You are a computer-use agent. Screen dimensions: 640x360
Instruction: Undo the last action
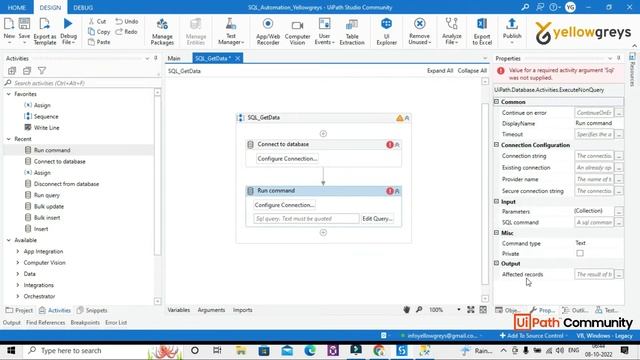click(x=127, y=21)
